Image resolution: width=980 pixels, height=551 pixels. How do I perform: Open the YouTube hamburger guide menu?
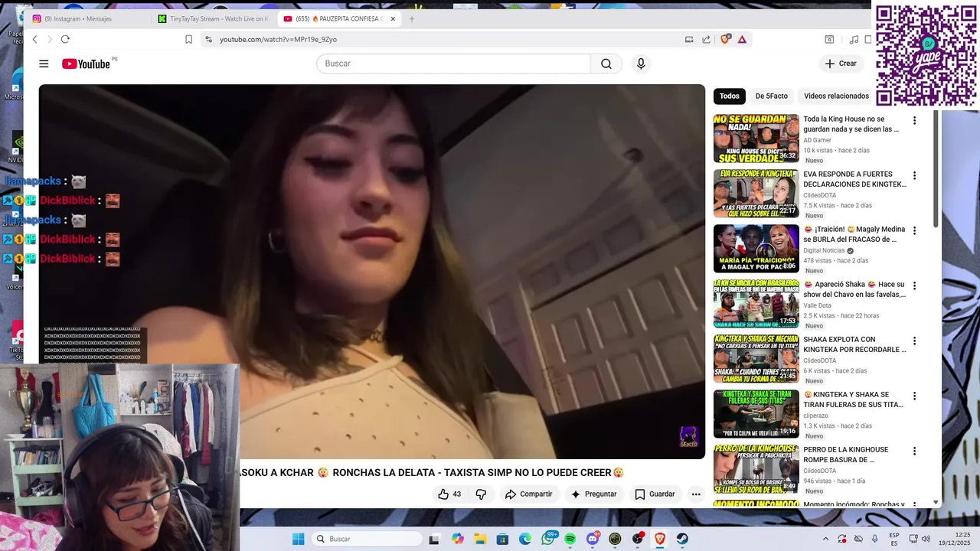[x=44, y=64]
